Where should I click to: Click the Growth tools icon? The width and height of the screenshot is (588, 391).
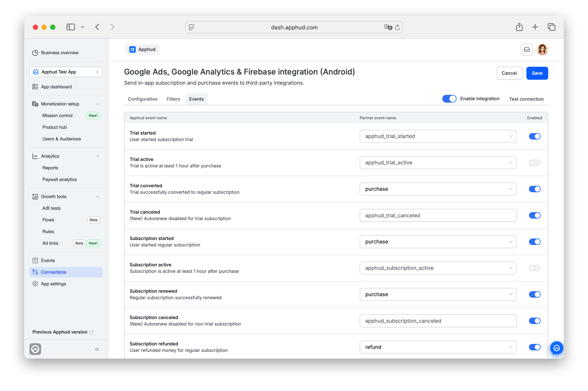pos(35,197)
